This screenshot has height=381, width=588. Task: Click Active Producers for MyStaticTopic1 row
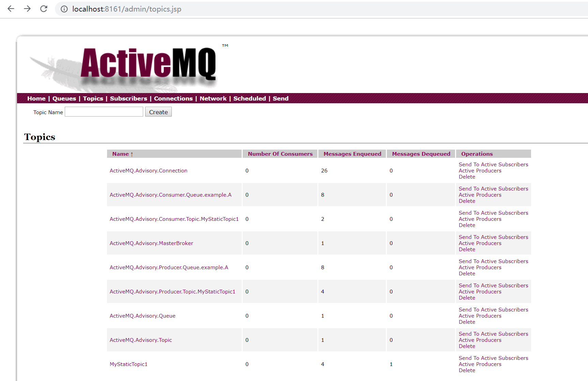click(480, 364)
